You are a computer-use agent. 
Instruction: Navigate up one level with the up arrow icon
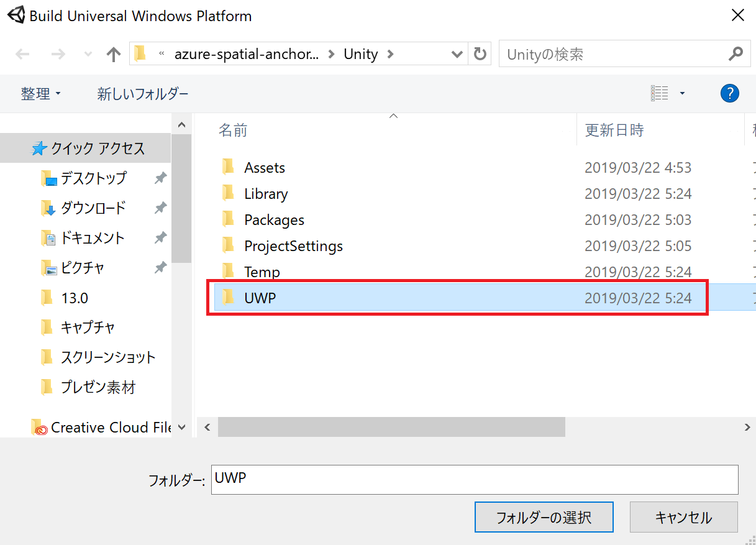tap(113, 54)
